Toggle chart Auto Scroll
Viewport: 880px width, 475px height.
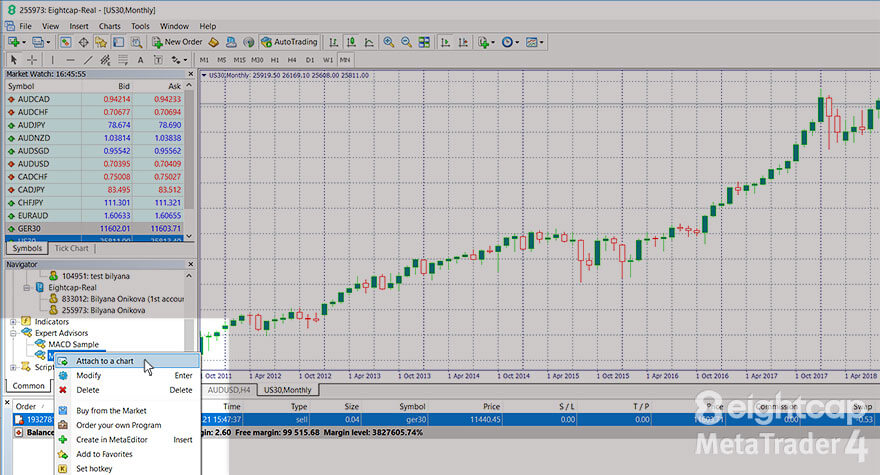445,42
